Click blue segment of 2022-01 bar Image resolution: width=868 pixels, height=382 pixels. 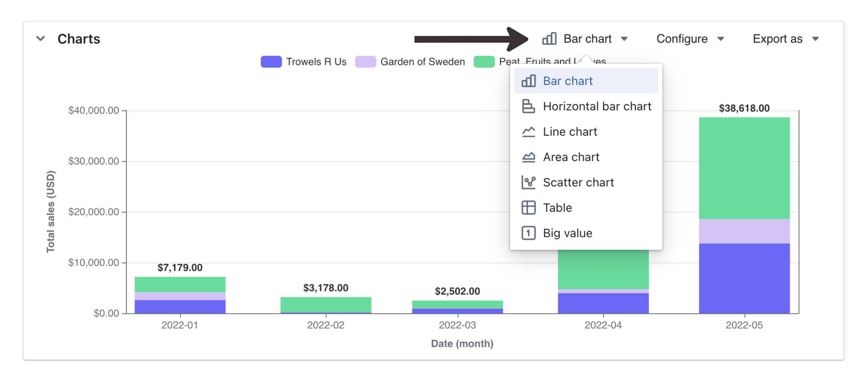tap(180, 307)
